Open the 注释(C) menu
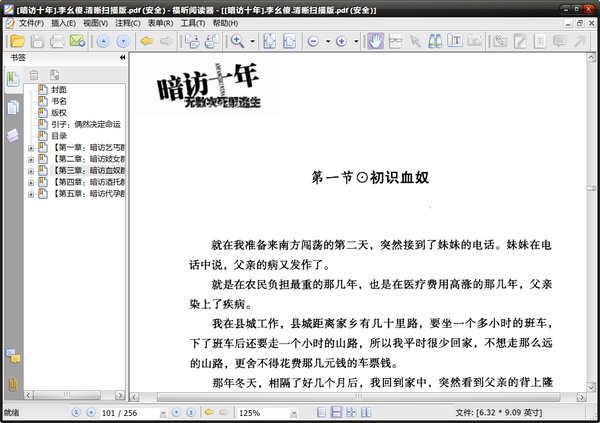600x423 pixels. [128, 23]
